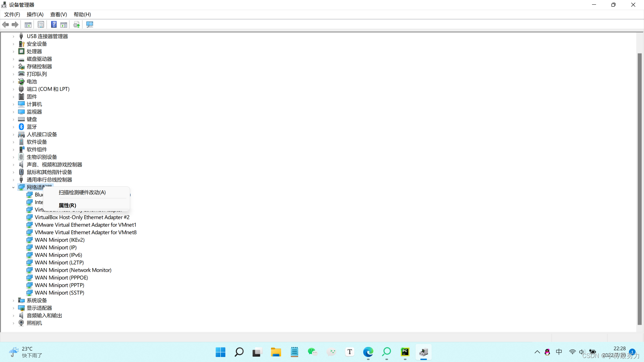
Task: Select VMware Virtual Ethernet Adapter for VMnet8
Action: click(86, 232)
